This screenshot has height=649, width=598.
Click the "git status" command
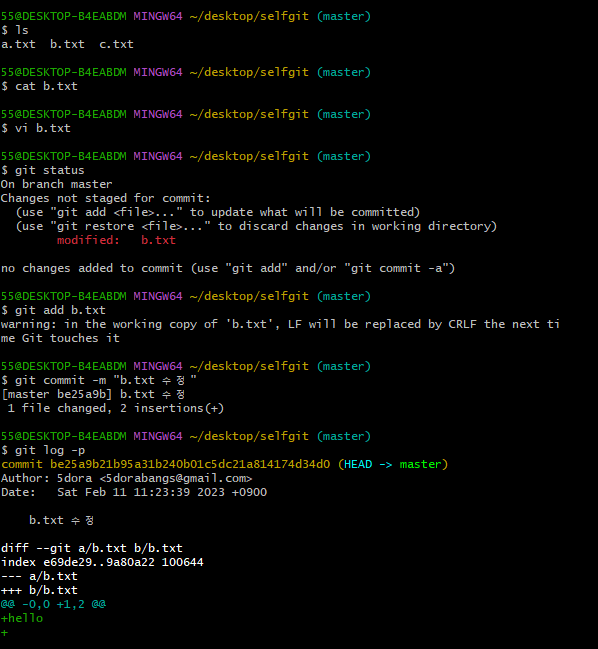tap(50, 170)
